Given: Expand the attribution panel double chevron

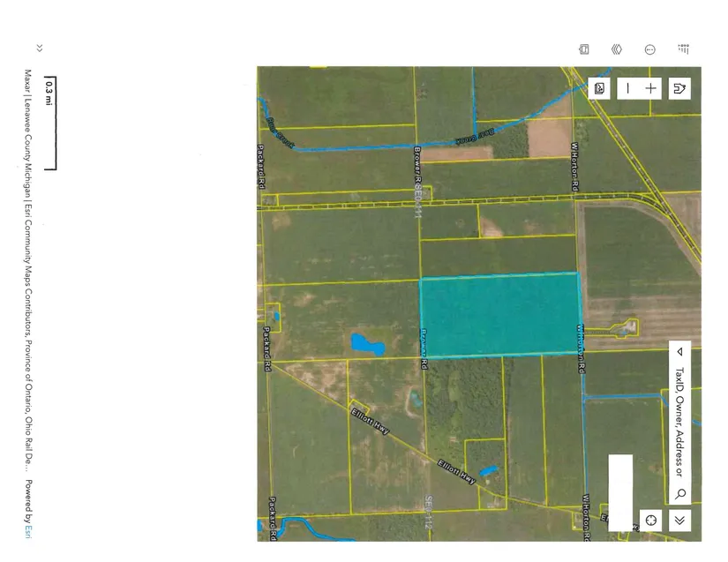Looking at the screenshot, I should [39, 49].
